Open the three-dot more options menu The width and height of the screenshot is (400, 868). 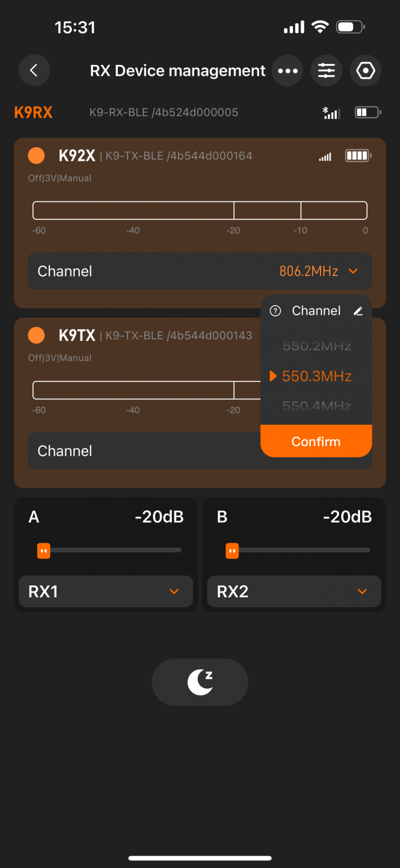click(288, 70)
